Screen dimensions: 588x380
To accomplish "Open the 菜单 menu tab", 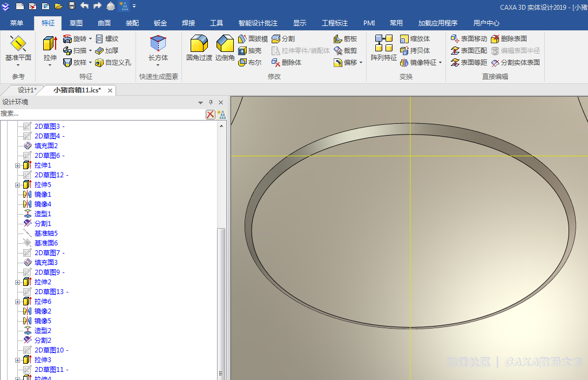I will pyautogui.click(x=17, y=23).
